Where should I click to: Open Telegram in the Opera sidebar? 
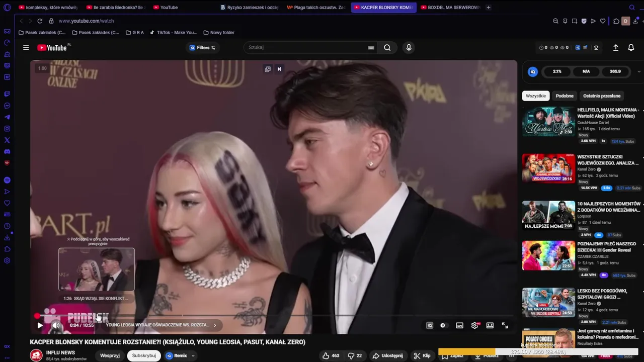tap(7, 117)
